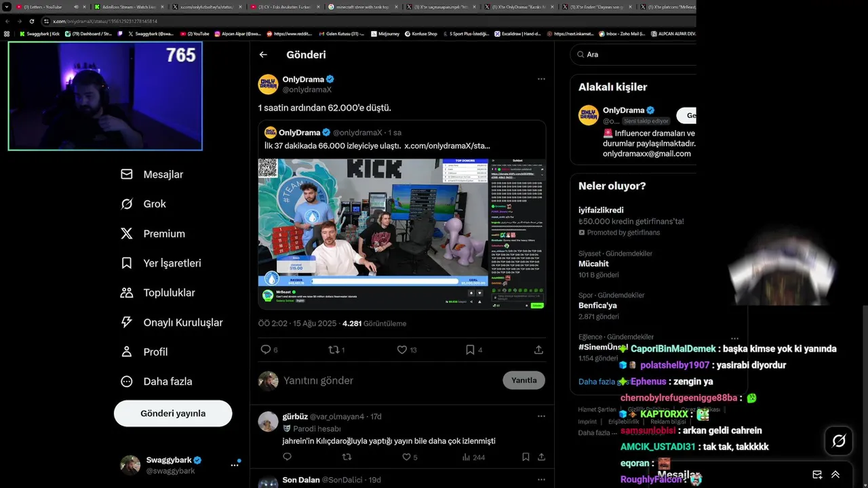Open the MrBeast Kick stream thumbnail
Viewport: 868px width, 488px height.
(x=401, y=235)
